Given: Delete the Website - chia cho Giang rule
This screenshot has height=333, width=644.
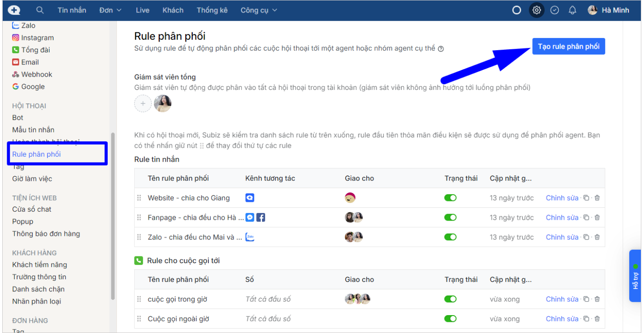Looking at the screenshot, I should point(597,198).
